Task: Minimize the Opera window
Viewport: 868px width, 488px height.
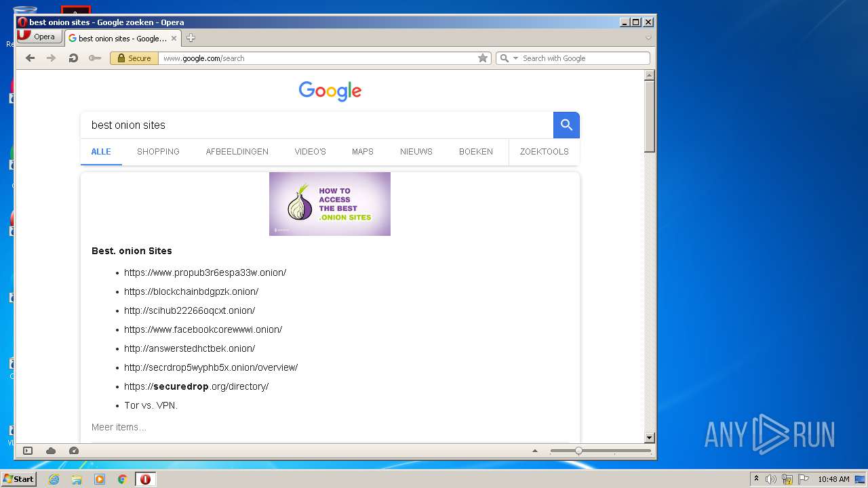Action: click(624, 22)
